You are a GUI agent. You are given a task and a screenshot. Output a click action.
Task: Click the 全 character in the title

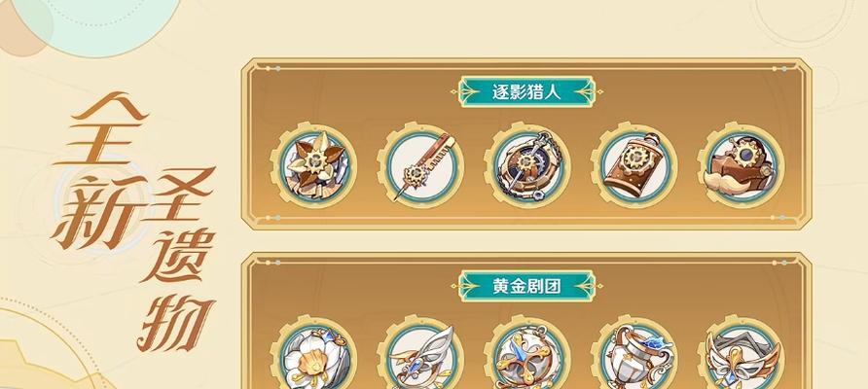click(103, 129)
